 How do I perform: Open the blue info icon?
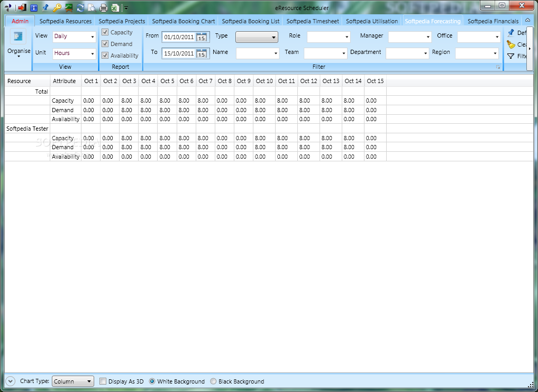[x=34, y=7]
